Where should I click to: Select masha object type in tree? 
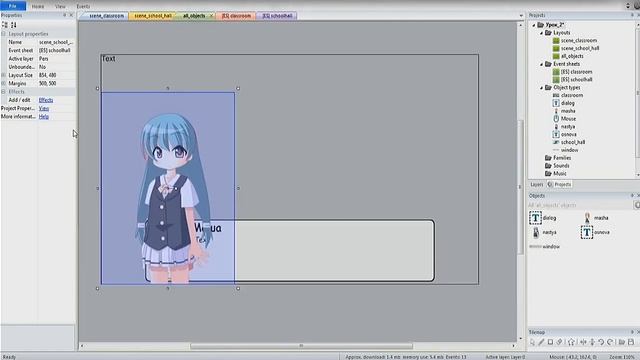tap(564, 111)
